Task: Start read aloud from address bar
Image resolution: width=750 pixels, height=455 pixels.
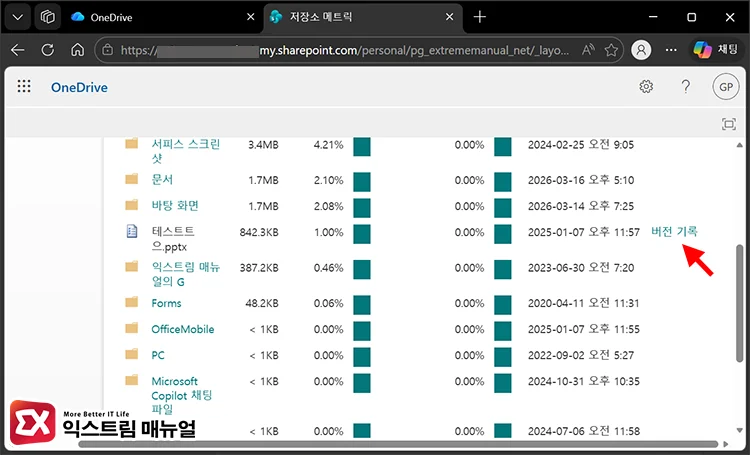Action: pos(588,50)
